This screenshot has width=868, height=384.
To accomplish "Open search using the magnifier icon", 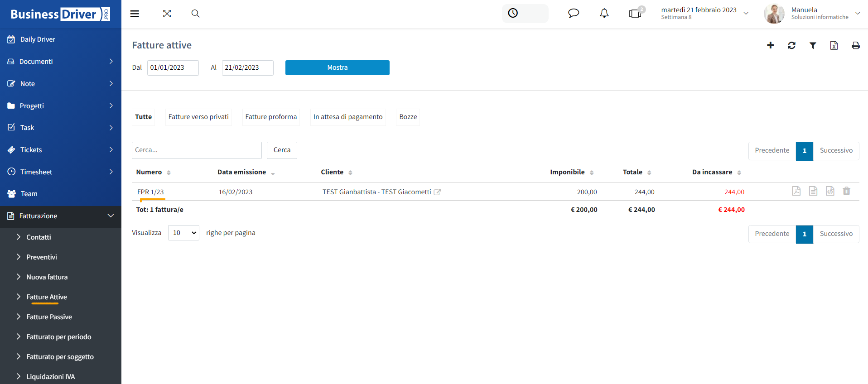I will [x=195, y=14].
